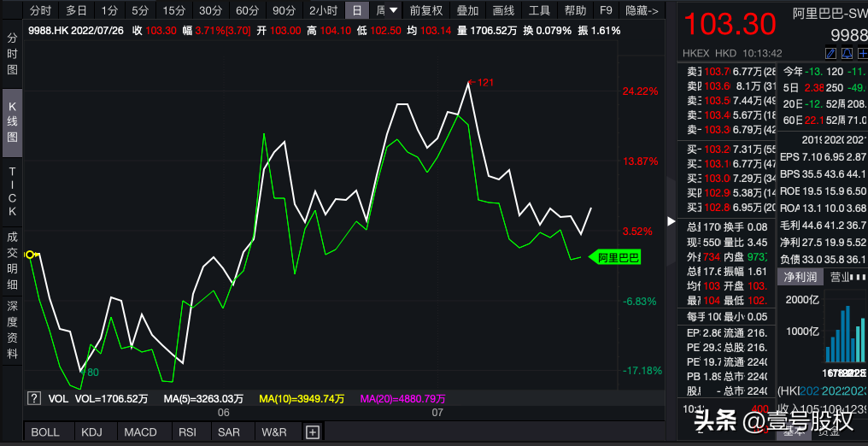Open the 画线 drawing tool

click(504, 11)
